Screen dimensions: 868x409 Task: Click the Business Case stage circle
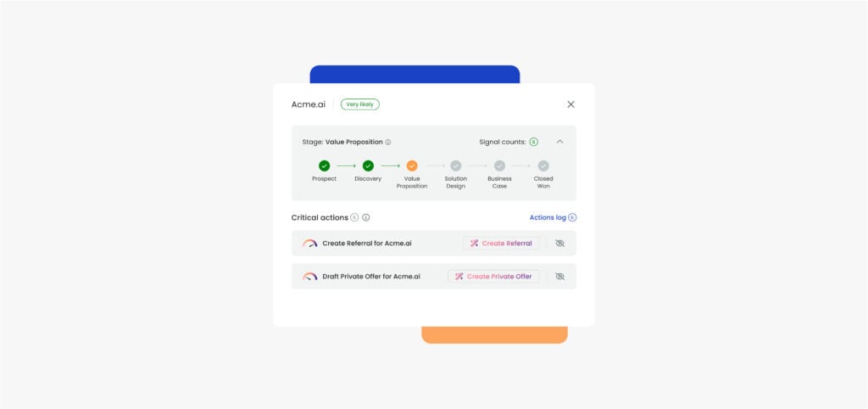500,165
